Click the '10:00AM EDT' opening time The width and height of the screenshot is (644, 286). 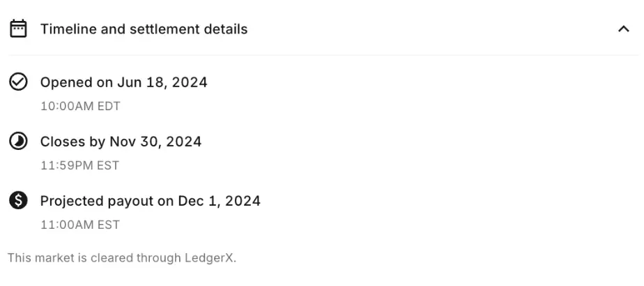pyautogui.click(x=80, y=106)
